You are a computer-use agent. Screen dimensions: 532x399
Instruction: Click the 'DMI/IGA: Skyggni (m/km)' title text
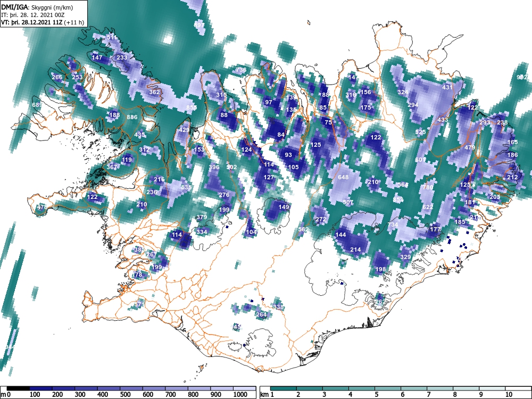tap(37, 7)
